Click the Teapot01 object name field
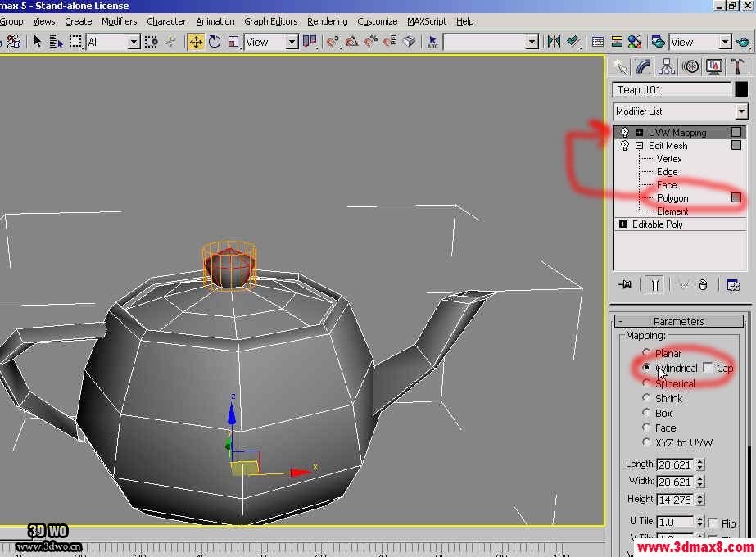756x557 pixels. point(672,90)
